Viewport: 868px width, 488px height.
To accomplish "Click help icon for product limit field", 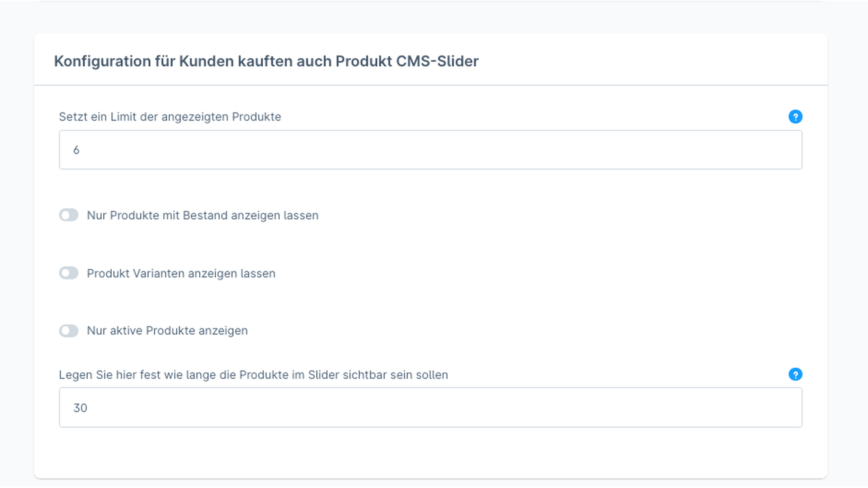I will (795, 117).
